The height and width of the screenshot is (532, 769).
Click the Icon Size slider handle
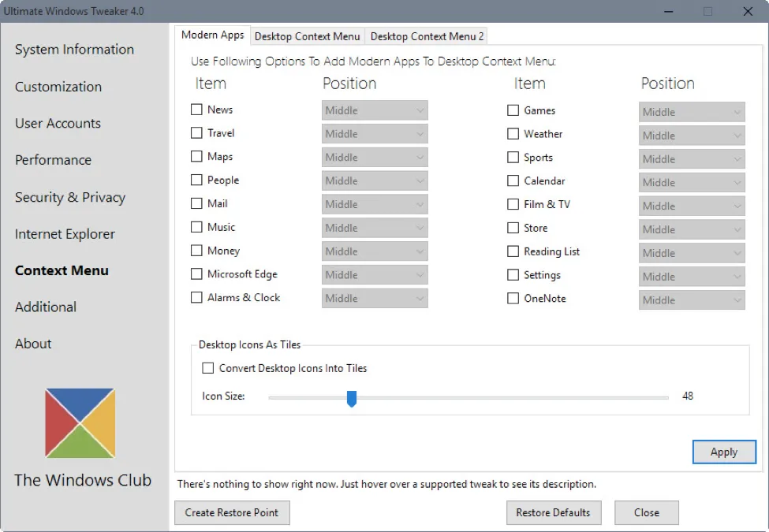pyautogui.click(x=351, y=399)
